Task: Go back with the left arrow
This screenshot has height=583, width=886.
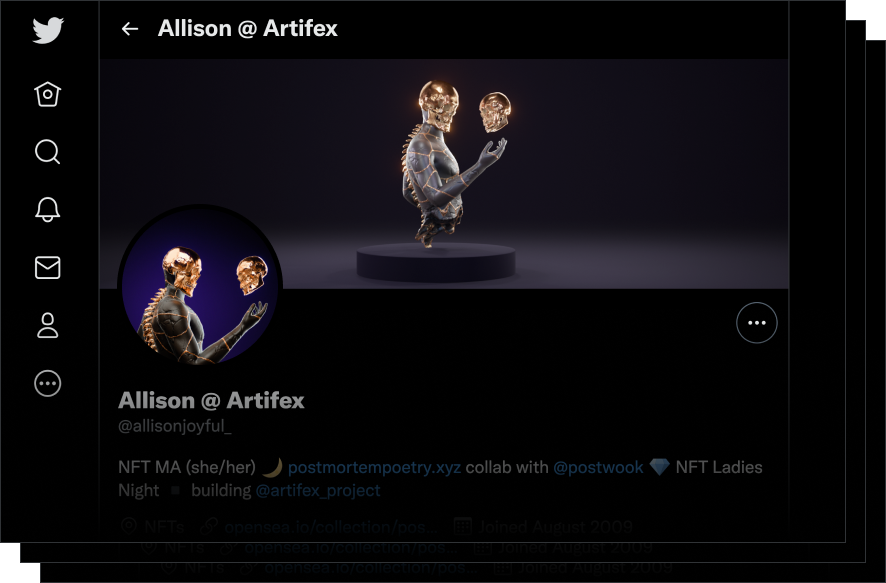Action: [x=130, y=29]
